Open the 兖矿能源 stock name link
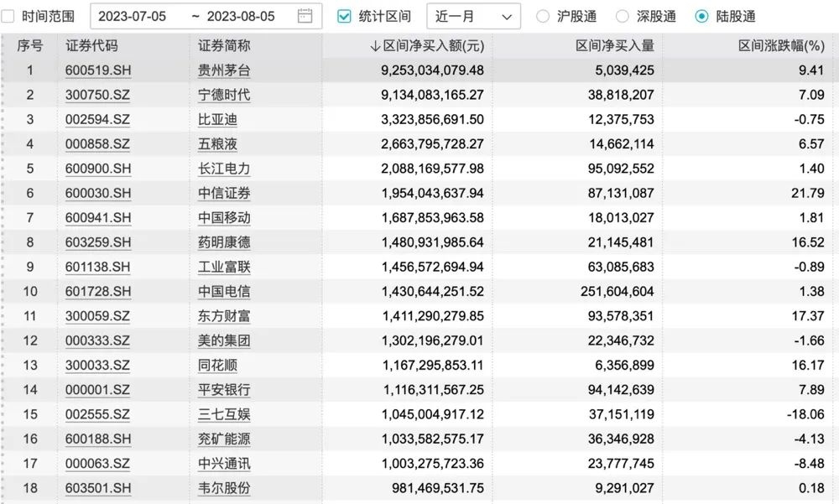The image size is (839, 504). [224, 439]
